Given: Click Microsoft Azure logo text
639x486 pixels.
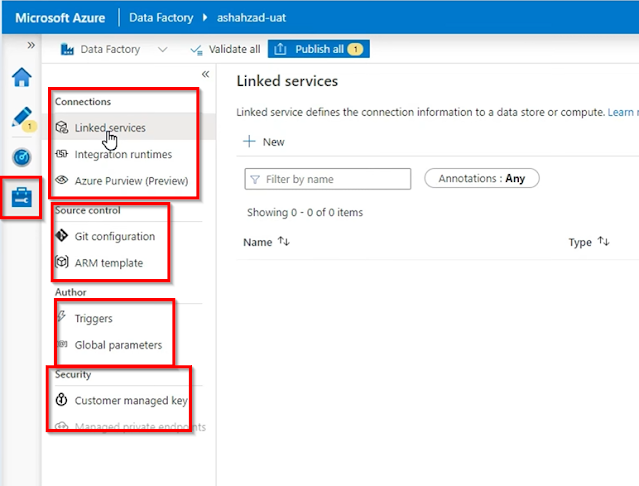Looking at the screenshot, I should pos(60,18).
